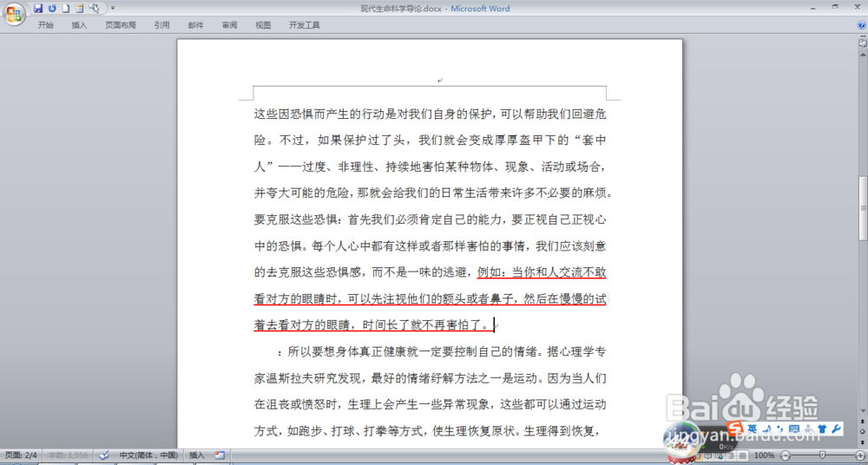Toggle Sogou punctuation mode icon
Screen dimensions: 868x465
780,429
